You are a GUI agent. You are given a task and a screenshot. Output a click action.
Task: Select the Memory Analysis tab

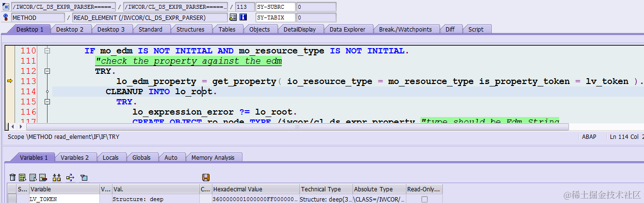tap(213, 157)
